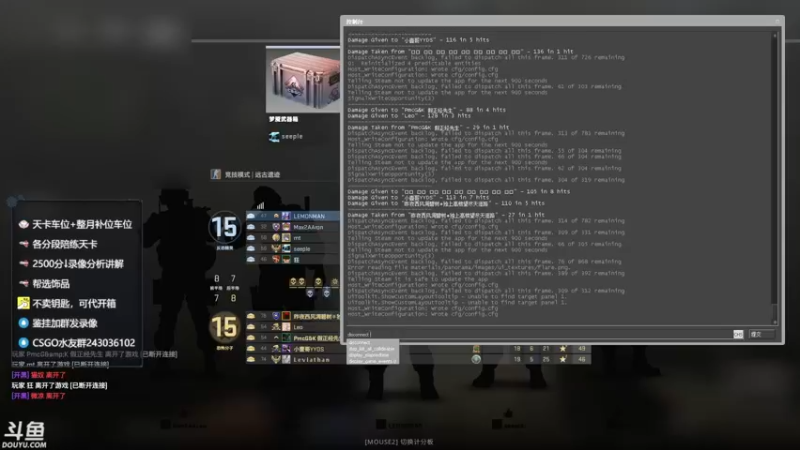Click PmcG&K's avatar in the scoreboard
The width and height of the screenshot is (800, 450).
(286, 338)
